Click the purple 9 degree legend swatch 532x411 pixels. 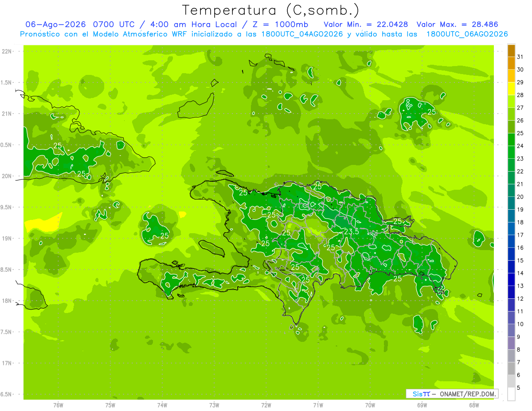point(511,331)
